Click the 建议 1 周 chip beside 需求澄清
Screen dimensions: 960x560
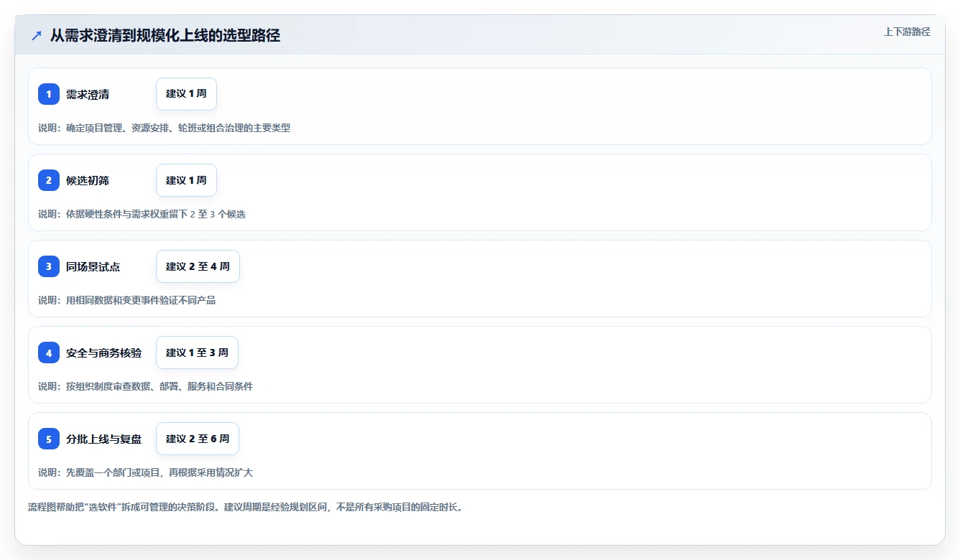[x=186, y=94]
